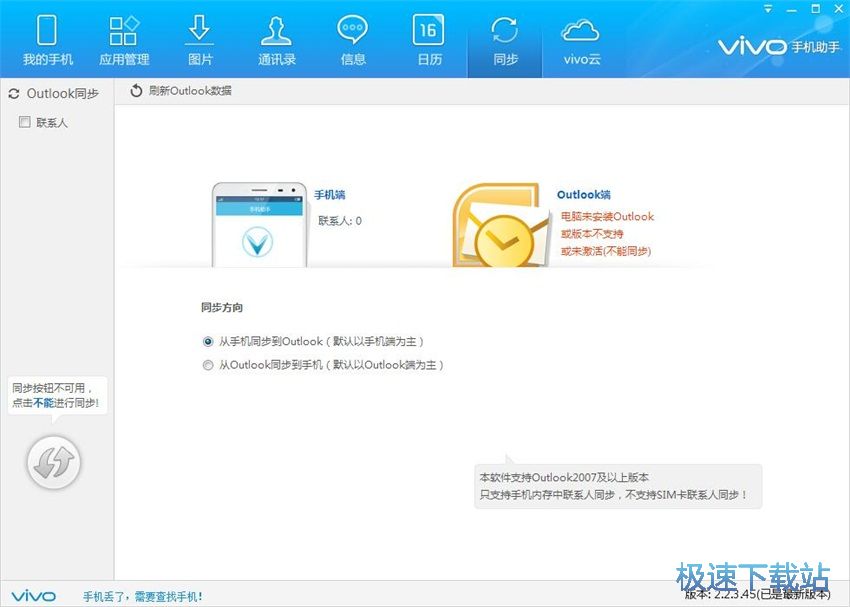Open 信息 messages section

(x=353, y=40)
